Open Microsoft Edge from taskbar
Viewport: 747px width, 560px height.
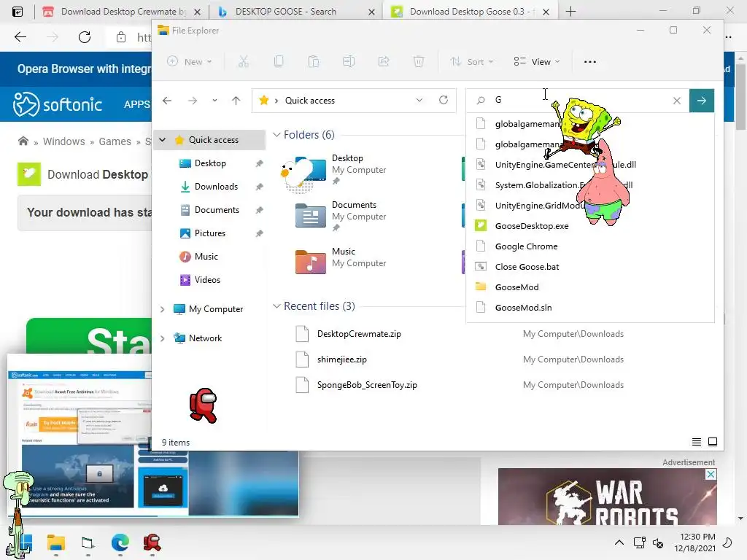(120, 542)
